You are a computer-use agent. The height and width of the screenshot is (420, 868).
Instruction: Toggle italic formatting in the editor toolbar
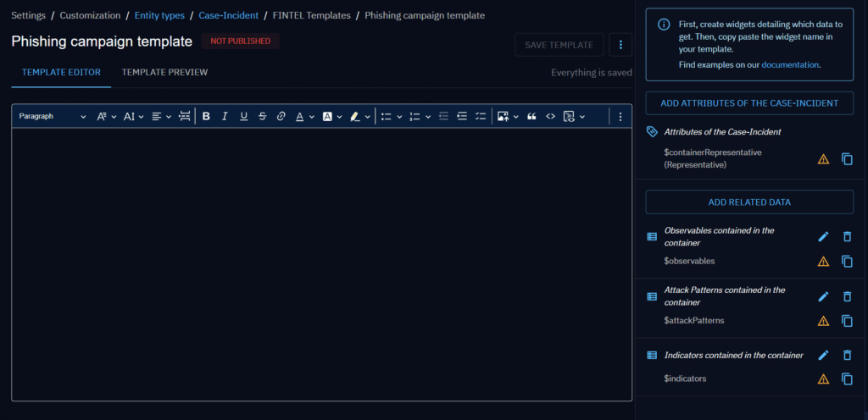pyautogui.click(x=225, y=117)
